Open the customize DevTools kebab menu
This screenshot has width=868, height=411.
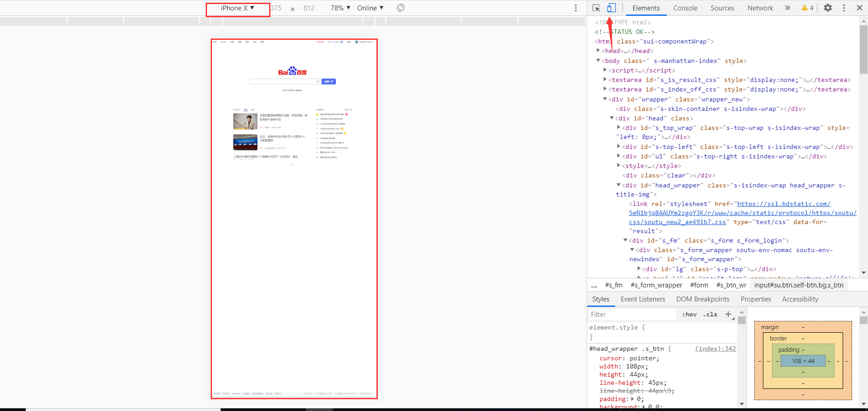tap(844, 8)
